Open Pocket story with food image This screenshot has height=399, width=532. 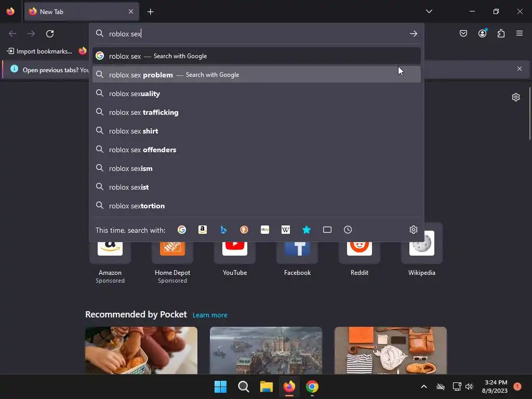coord(141,351)
